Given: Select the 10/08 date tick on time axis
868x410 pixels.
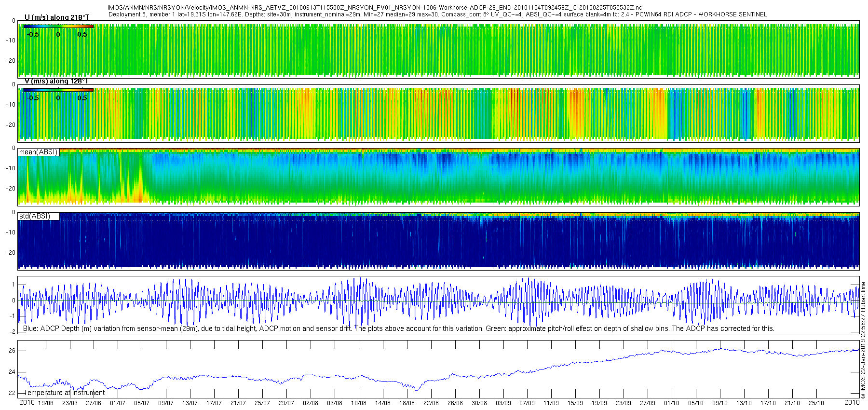Looking at the screenshot, I should (x=359, y=403).
